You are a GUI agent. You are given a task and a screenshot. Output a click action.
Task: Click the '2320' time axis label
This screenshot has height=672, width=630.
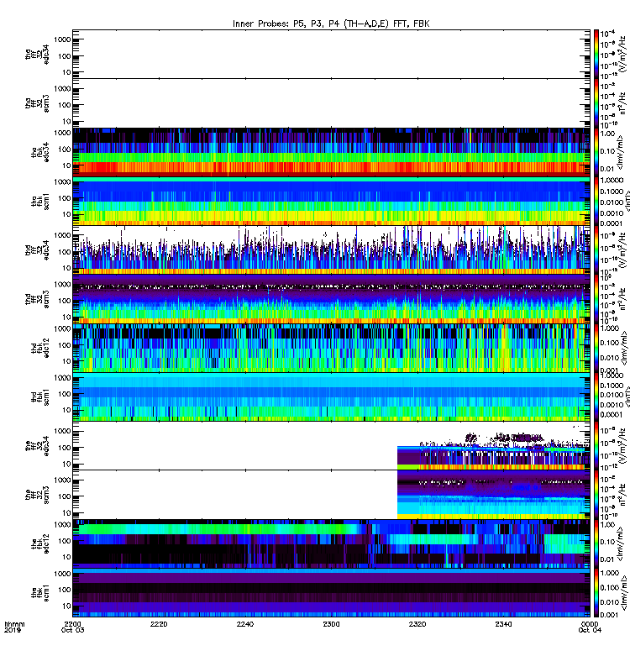coord(417,624)
